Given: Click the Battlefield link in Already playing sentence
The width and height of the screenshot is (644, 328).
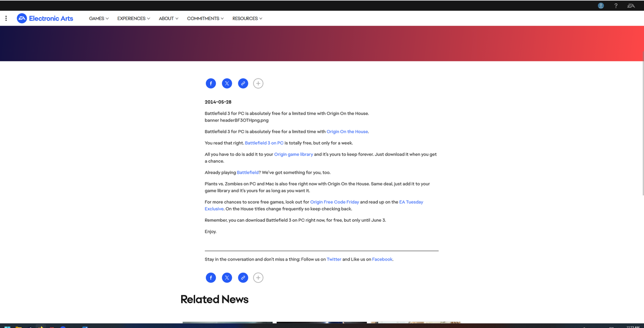Looking at the screenshot, I should point(248,173).
